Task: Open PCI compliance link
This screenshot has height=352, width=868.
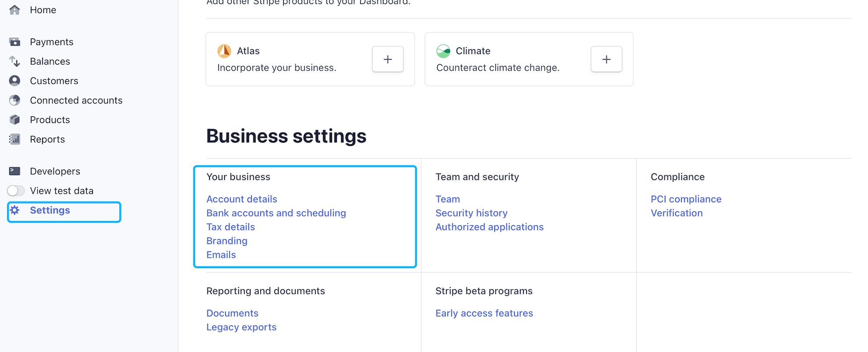Action: tap(686, 199)
